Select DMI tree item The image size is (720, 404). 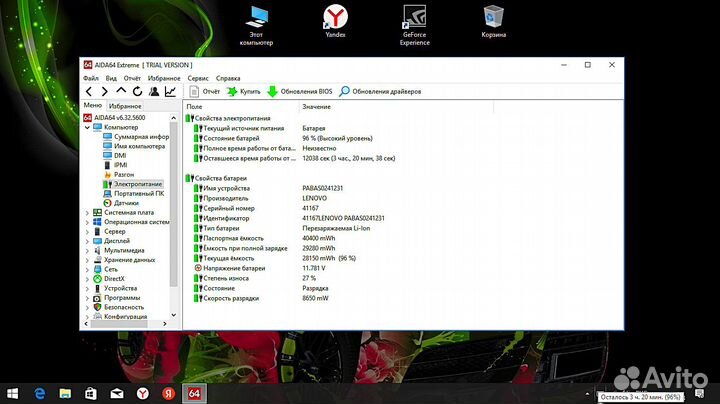[114, 156]
